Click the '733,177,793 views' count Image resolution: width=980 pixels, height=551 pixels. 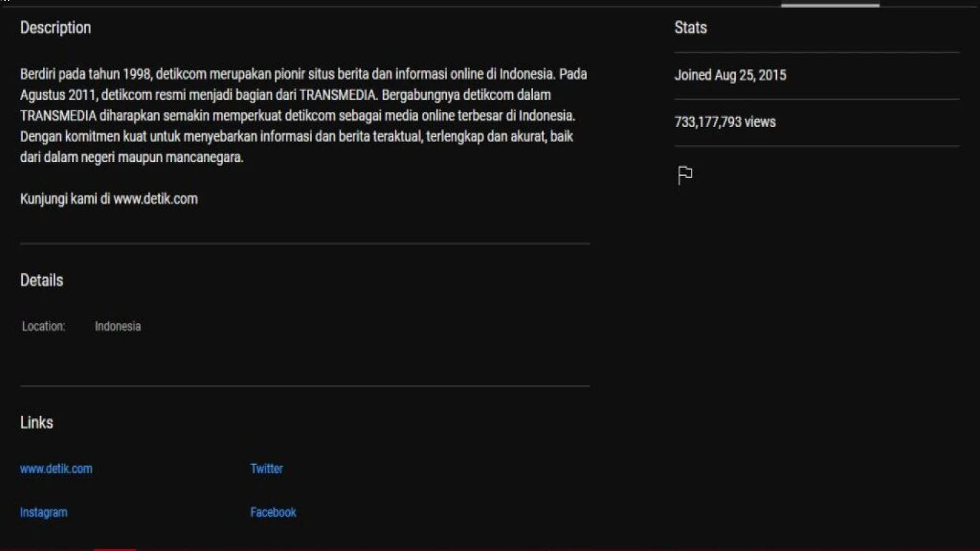(725, 122)
